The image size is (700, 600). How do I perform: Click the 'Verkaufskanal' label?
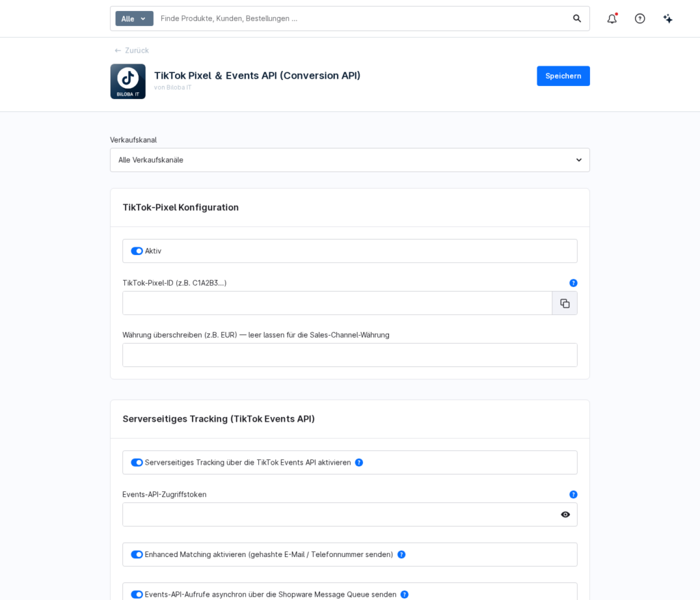tap(133, 139)
